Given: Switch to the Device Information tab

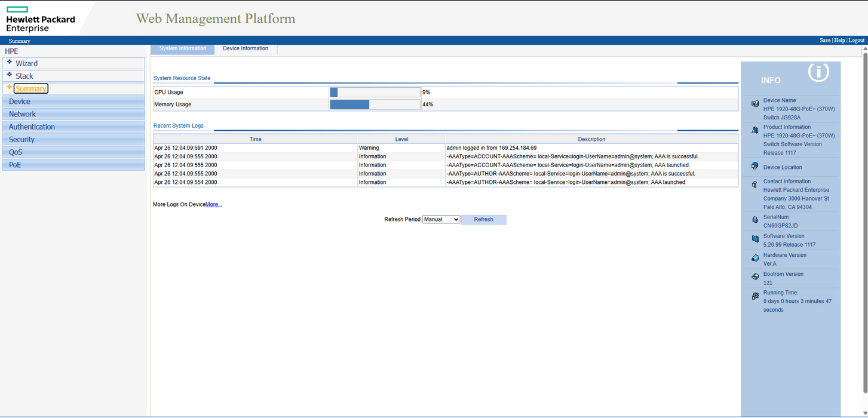Looking at the screenshot, I should tap(246, 48).
